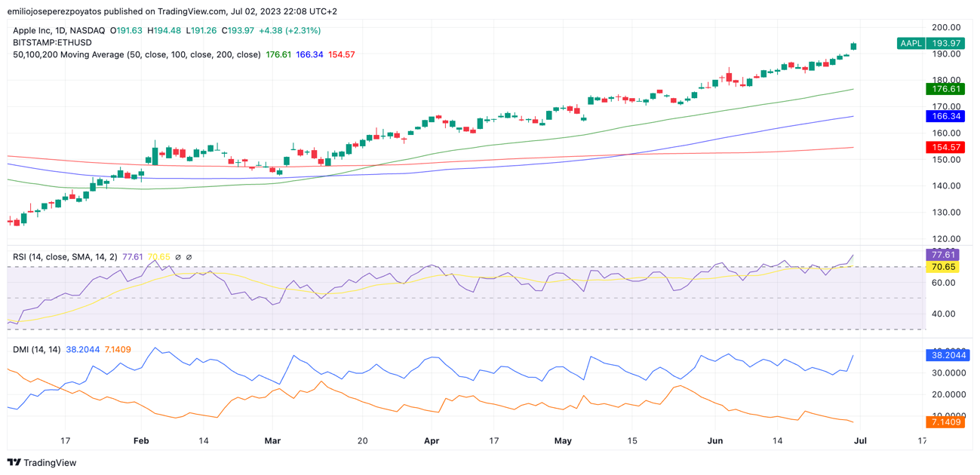980x475 pixels.
Task: Click the green 176.61 moving average tag
Action: tap(945, 89)
